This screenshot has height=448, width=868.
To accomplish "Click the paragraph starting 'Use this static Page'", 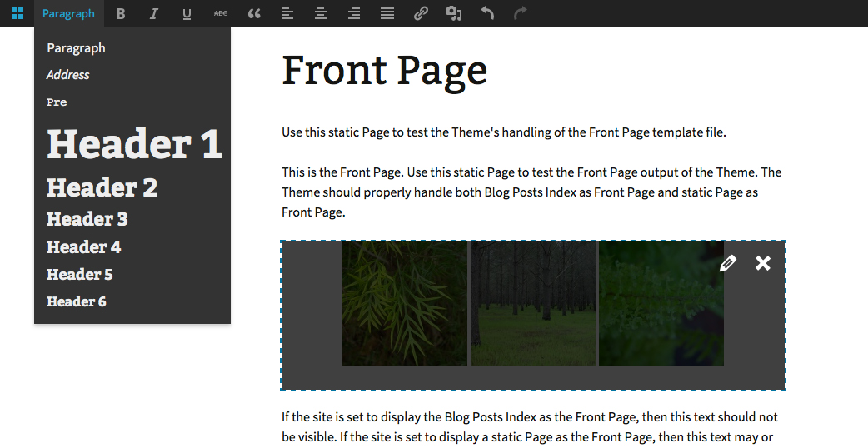I will click(x=504, y=132).
